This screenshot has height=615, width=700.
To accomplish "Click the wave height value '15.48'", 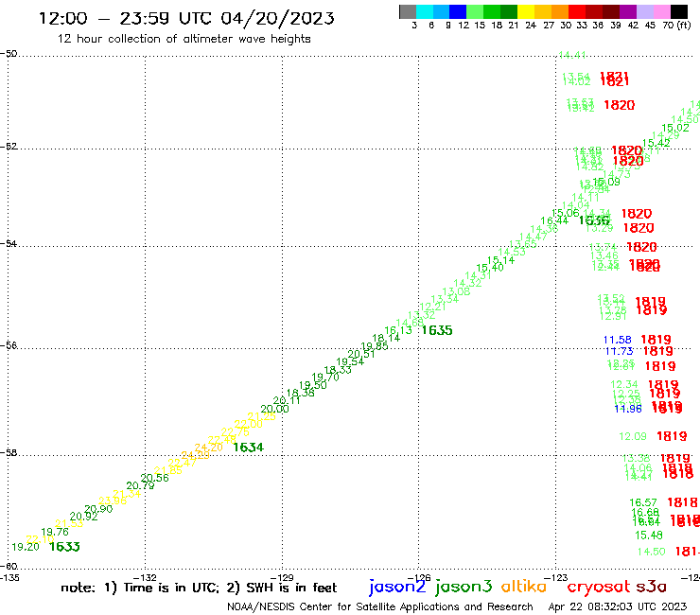I will coord(649,536).
